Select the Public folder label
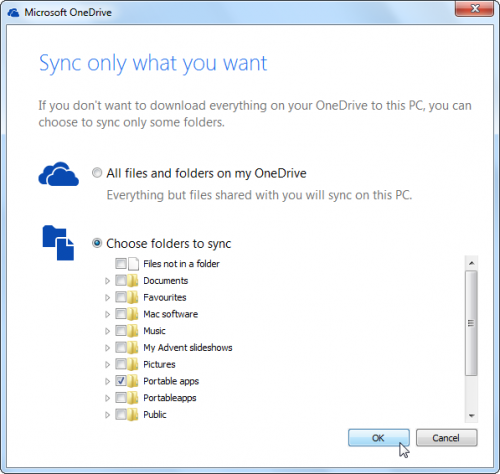This screenshot has width=500, height=474. pyautogui.click(x=155, y=415)
